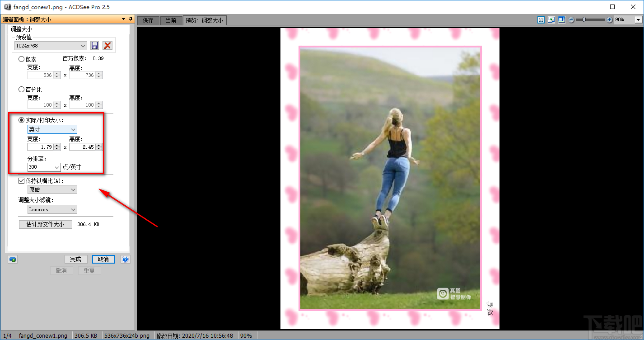This screenshot has height=340, width=644.
Task: Increase the print height with the stepper
Action: 99,145
